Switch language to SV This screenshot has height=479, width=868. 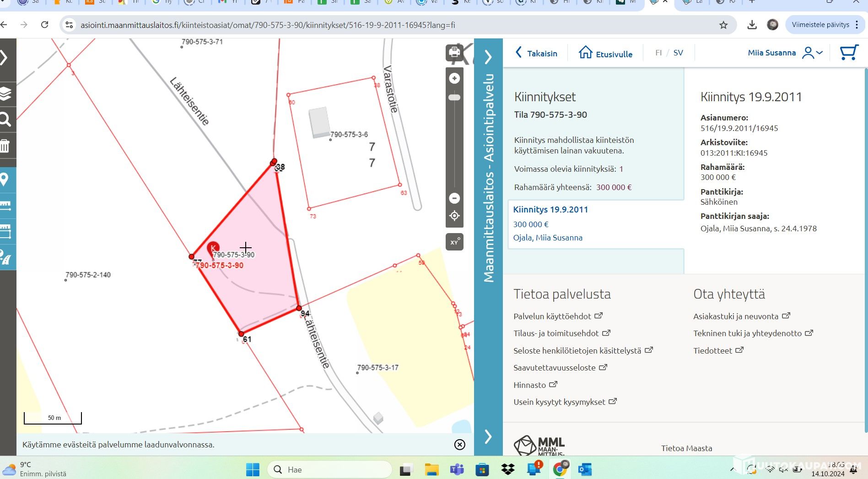click(678, 53)
